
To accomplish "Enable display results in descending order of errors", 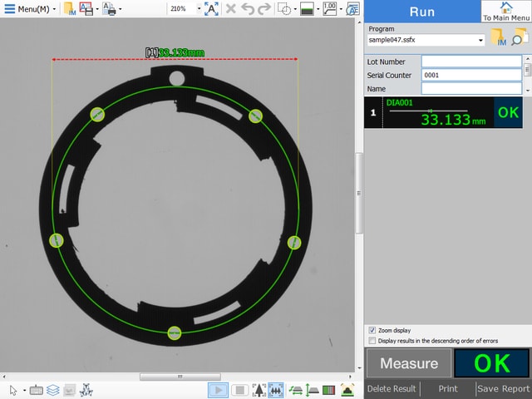I will [x=372, y=340].
